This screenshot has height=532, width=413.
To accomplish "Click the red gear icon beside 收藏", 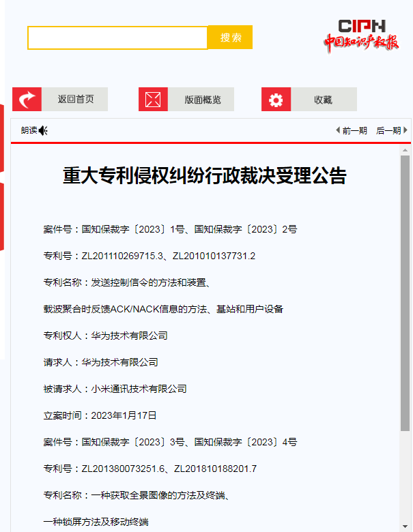I will pos(276,99).
